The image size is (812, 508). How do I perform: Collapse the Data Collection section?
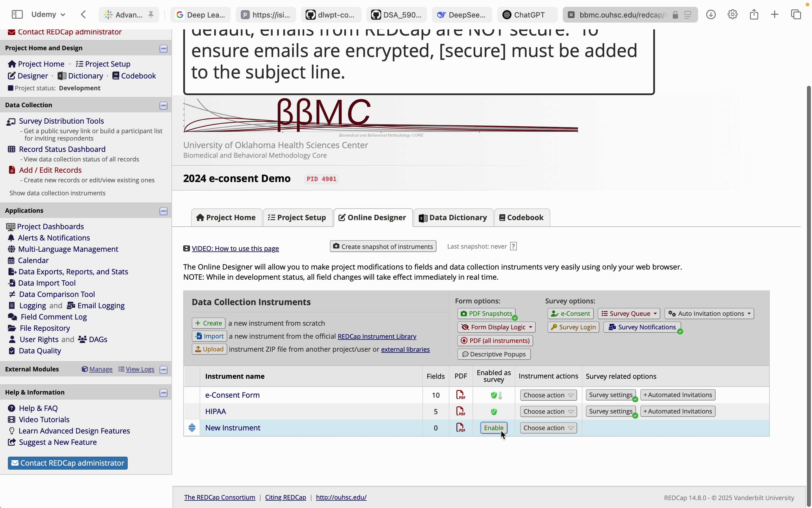point(164,106)
